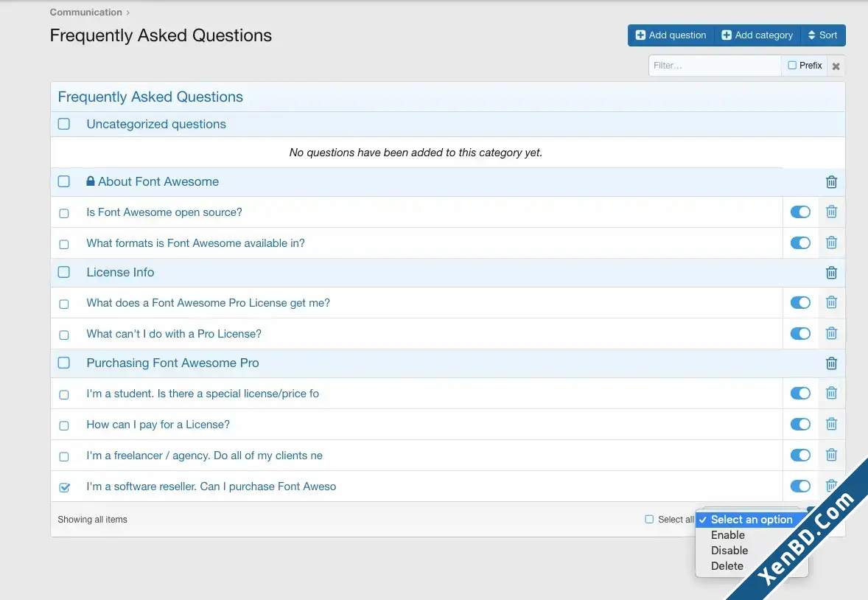Open 'I'm a software reseller' question
The width and height of the screenshot is (868, 600).
(211, 487)
